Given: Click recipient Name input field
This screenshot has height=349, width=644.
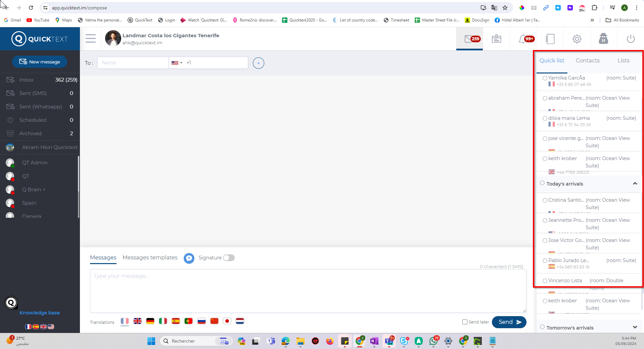Looking at the screenshot, I should point(133,63).
